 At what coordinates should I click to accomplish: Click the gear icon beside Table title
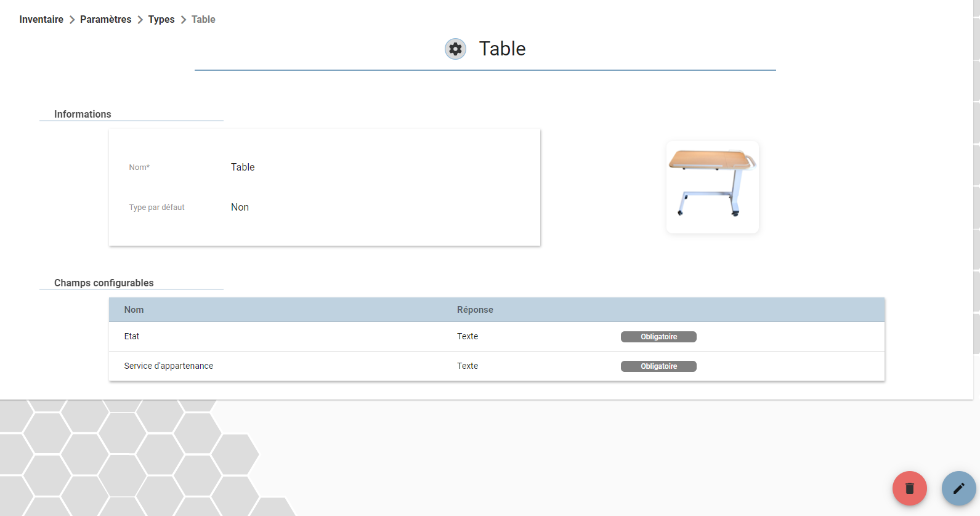tap(455, 49)
